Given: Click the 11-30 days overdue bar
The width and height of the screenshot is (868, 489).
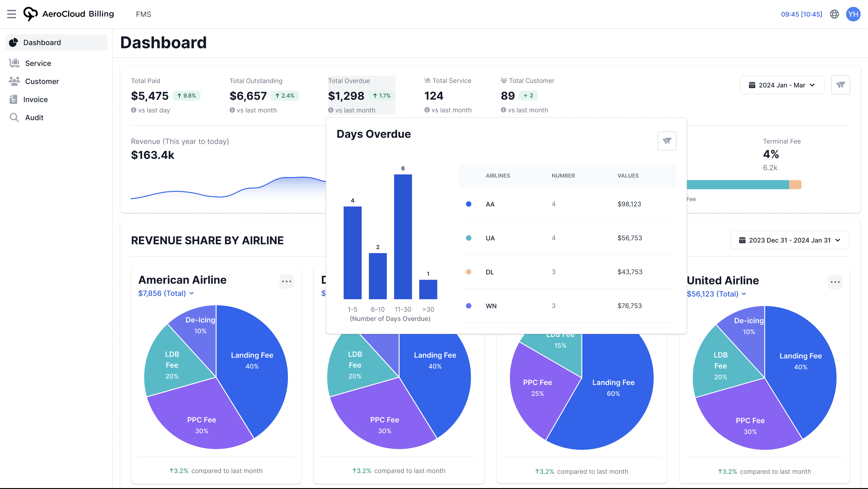Looking at the screenshot, I should [x=403, y=237].
